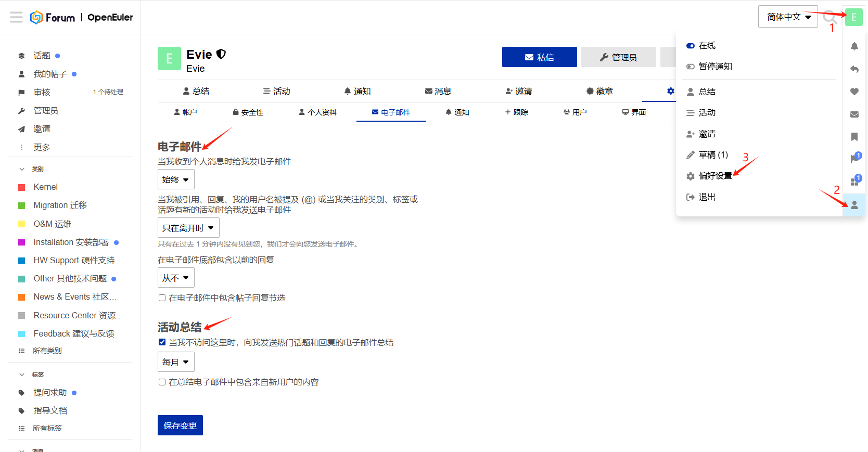Open the profile person icon tab in user menu
This screenshot has height=452, width=868.
click(854, 205)
